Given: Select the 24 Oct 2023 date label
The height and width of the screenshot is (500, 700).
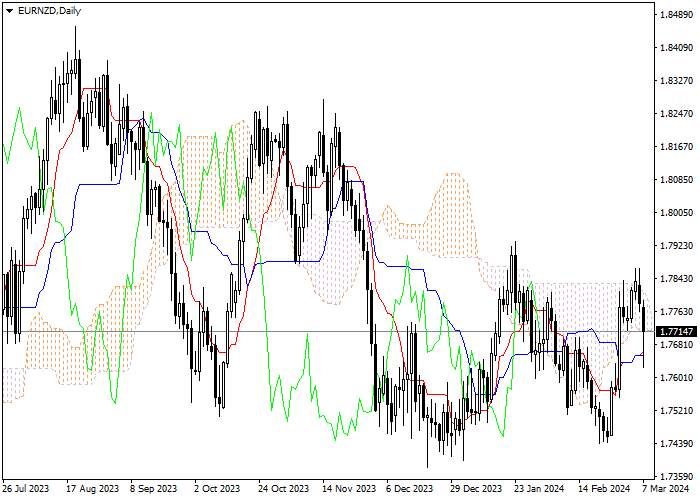Looking at the screenshot, I should pos(283,488).
